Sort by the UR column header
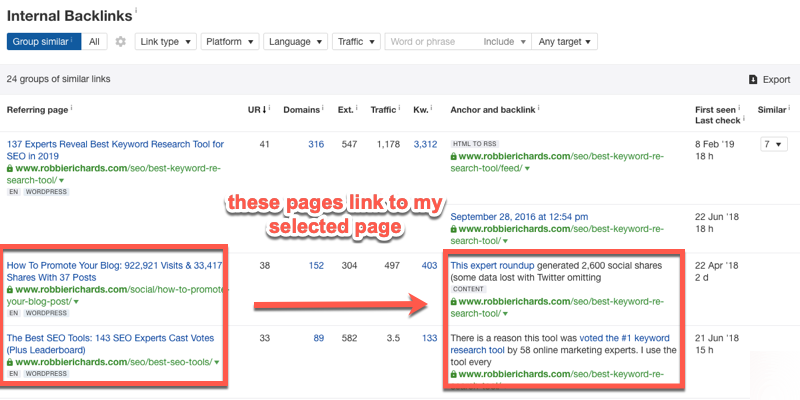The image size is (800, 400). click(255, 110)
